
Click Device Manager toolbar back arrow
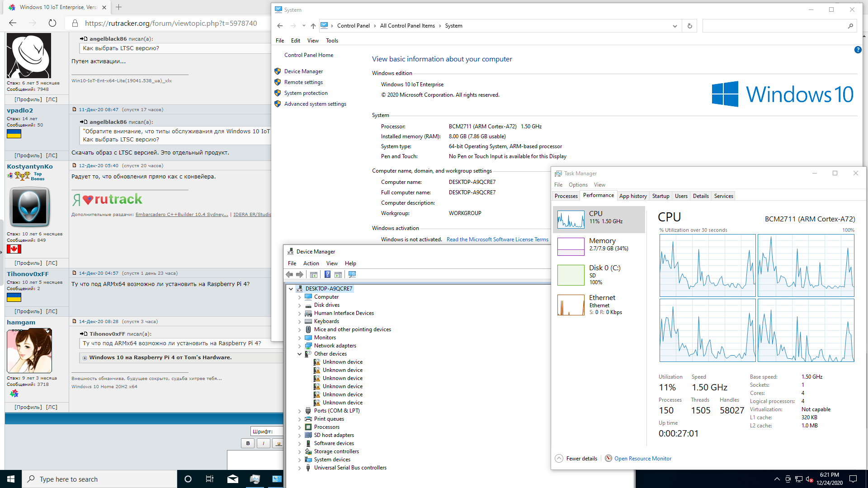click(x=289, y=275)
